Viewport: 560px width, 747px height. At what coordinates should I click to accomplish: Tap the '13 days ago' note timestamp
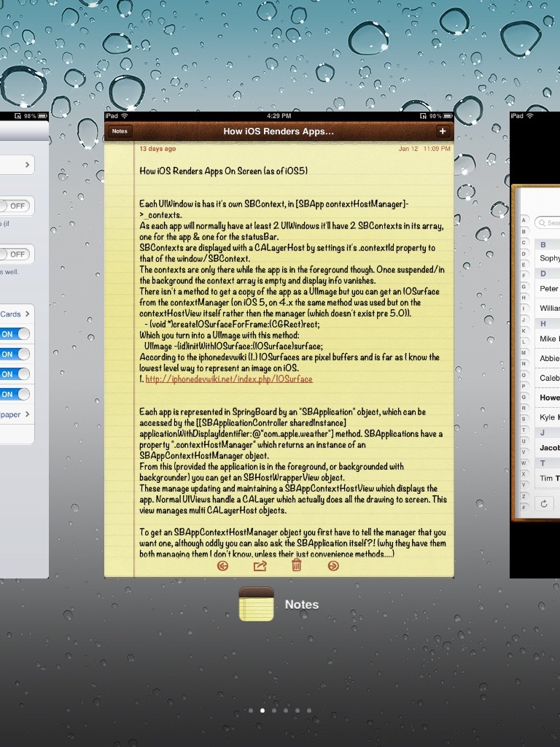157,149
